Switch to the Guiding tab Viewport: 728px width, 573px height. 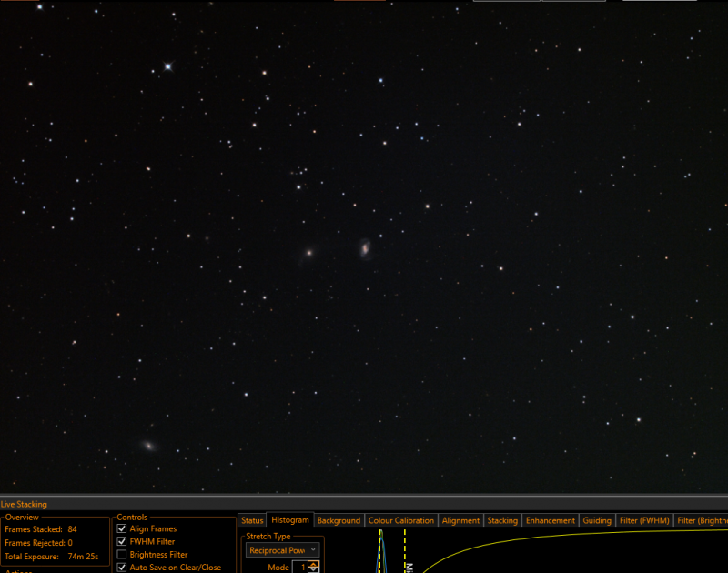[597, 520]
